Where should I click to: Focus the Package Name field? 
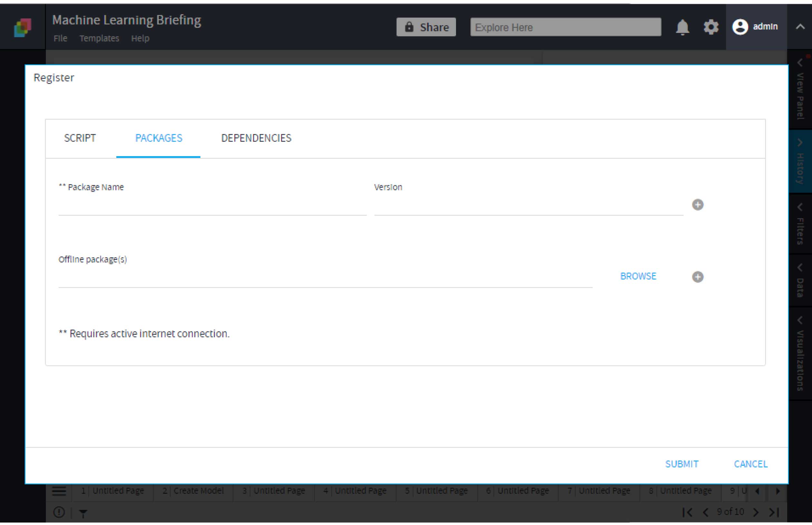tap(212, 205)
